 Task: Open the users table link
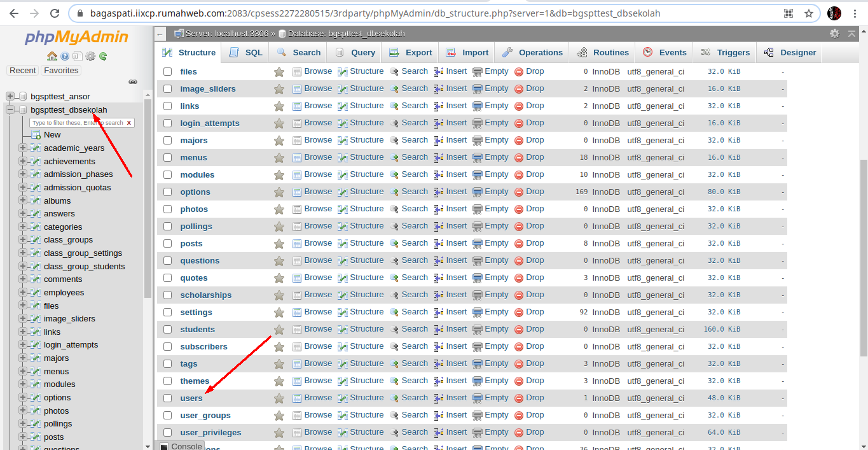tap(191, 398)
